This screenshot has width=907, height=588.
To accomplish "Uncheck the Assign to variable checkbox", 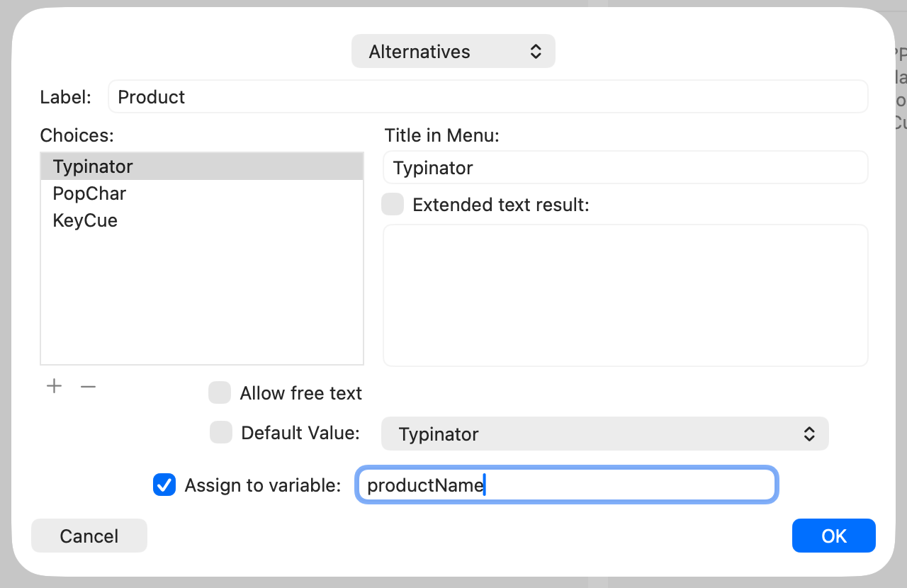I will pyautogui.click(x=164, y=485).
